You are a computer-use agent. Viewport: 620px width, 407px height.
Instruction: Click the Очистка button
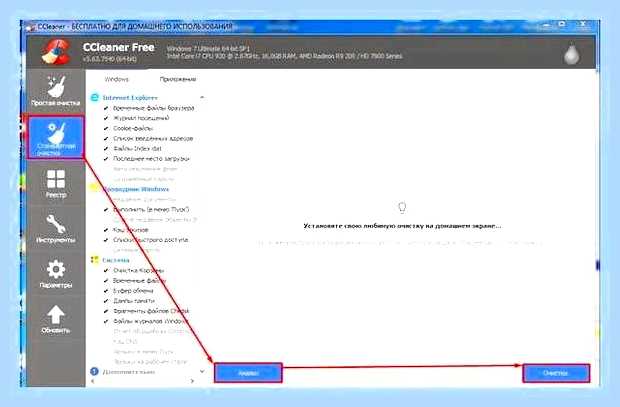pos(556,373)
